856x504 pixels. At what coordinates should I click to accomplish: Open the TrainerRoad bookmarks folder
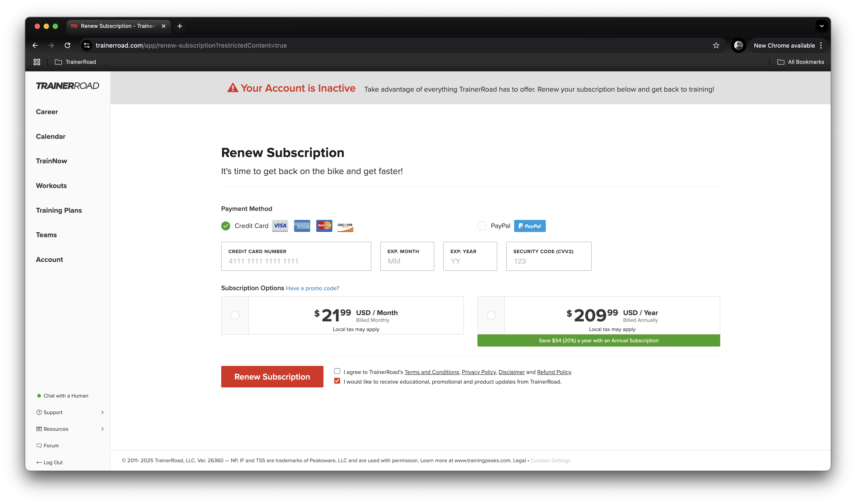click(x=76, y=62)
